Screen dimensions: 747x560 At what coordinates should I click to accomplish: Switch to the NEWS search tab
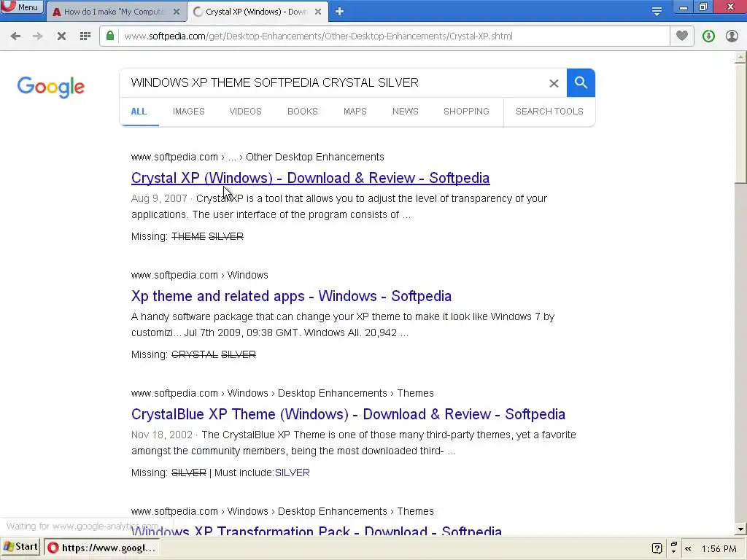(406, 112)
